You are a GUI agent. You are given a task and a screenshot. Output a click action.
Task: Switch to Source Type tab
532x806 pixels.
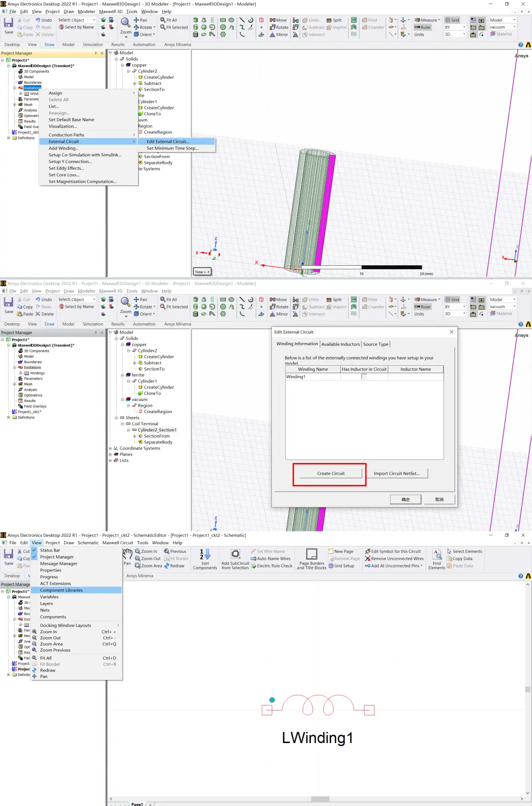pos(375,344)
